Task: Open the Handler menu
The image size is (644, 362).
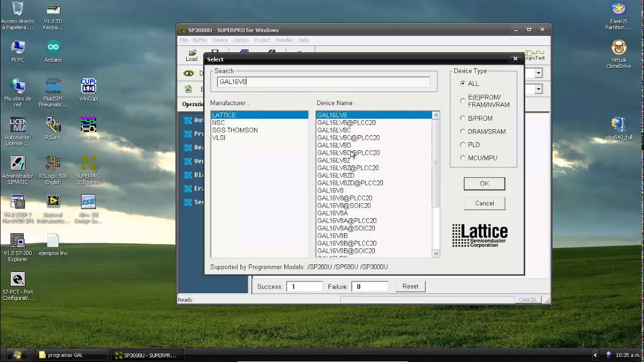Action: point(284,40)
